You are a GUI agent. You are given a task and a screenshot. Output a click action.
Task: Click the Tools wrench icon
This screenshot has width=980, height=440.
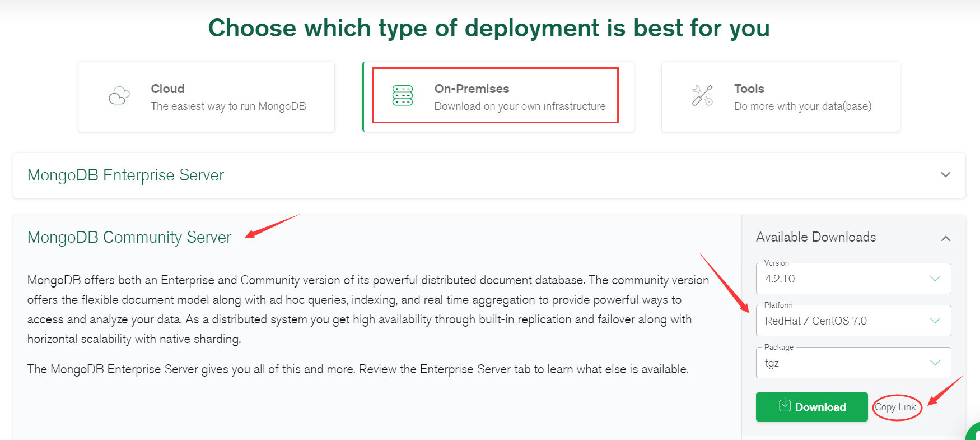702,96
